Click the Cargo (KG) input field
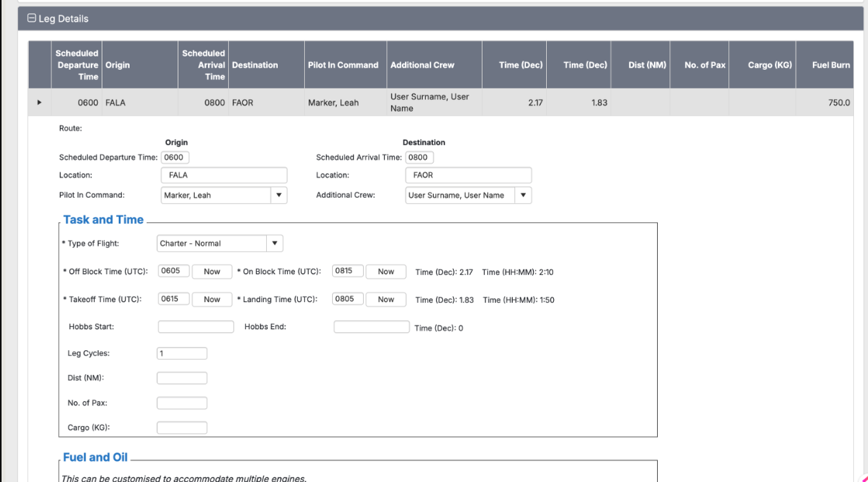The image size is (868, 482). click(x=182, y=428)
